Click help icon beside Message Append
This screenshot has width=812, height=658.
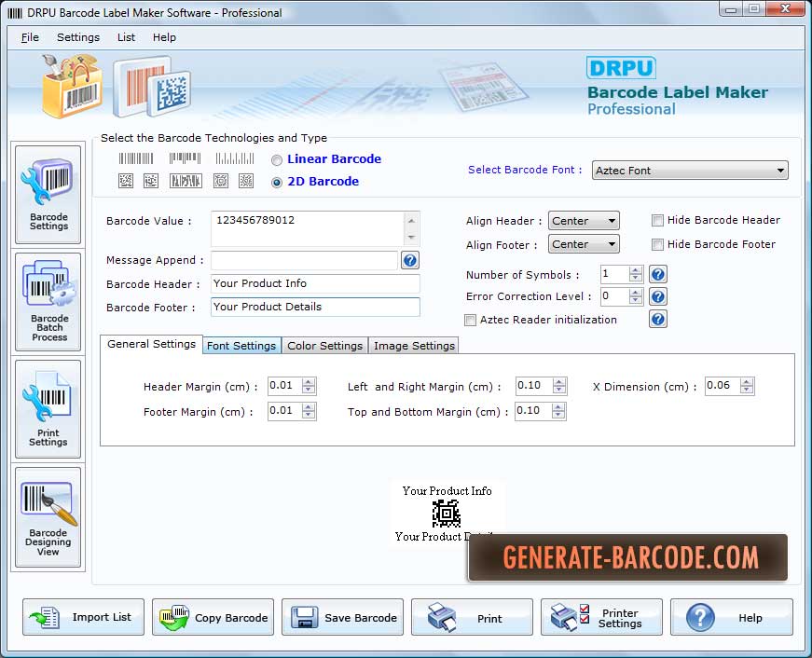(409, 260)
